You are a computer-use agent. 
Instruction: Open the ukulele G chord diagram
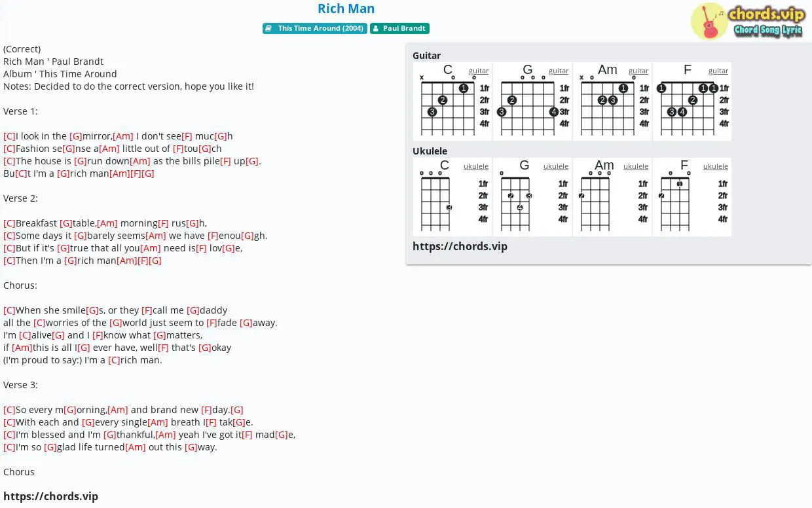[x=532, y=197]
